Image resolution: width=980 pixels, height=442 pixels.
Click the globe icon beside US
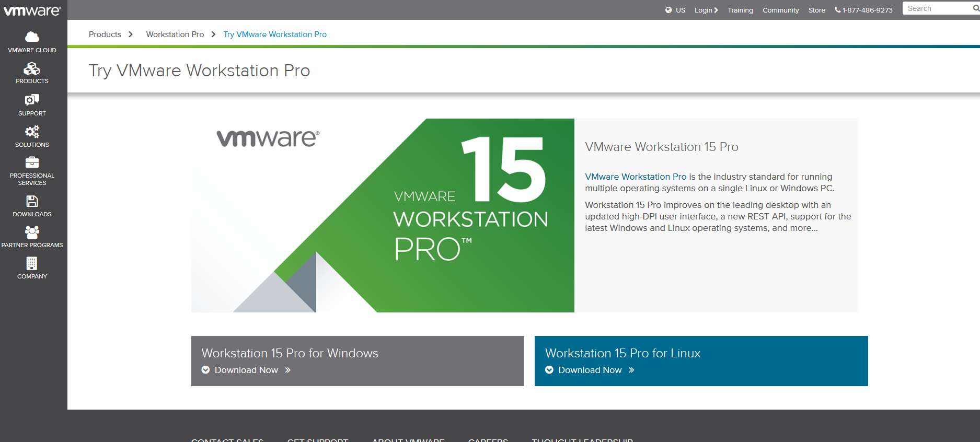(x=668, y=10)
